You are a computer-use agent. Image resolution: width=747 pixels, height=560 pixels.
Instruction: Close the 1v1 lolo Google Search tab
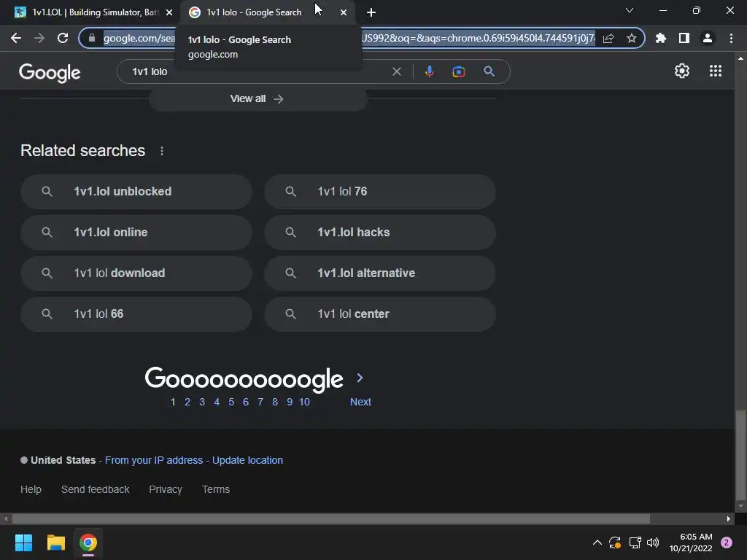(x=344, y=12)
